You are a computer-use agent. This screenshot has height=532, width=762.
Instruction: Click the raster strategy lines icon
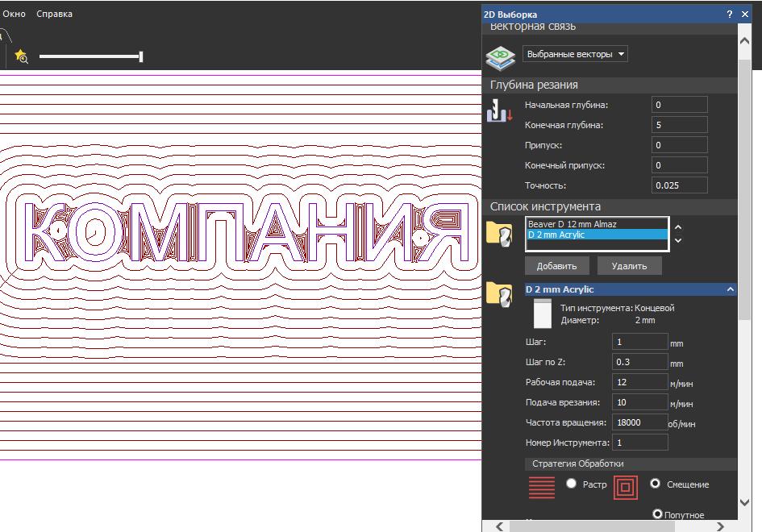click(x=542, y=488)
